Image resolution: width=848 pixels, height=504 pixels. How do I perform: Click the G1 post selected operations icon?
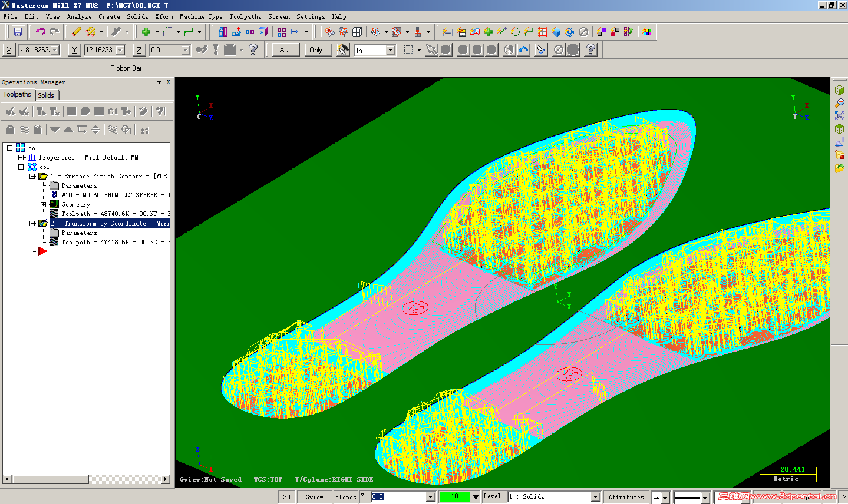113,111
